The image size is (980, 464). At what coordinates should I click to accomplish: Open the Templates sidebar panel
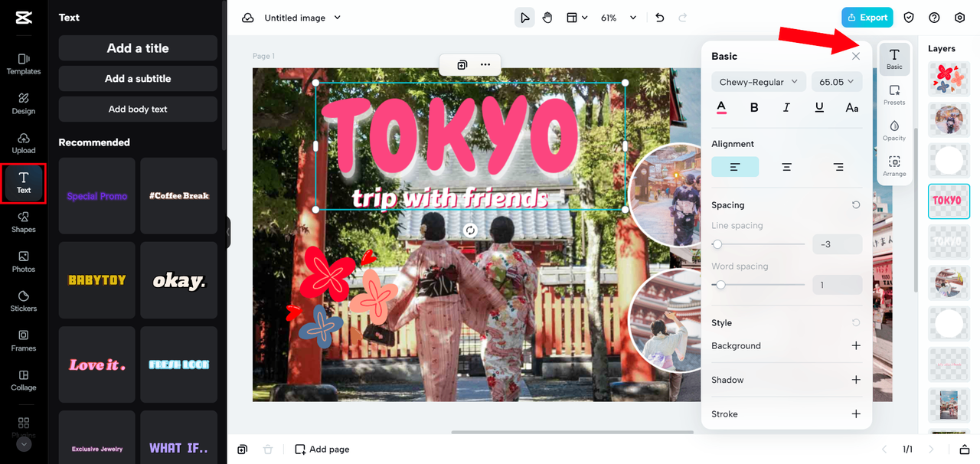[x=24, y=64]
